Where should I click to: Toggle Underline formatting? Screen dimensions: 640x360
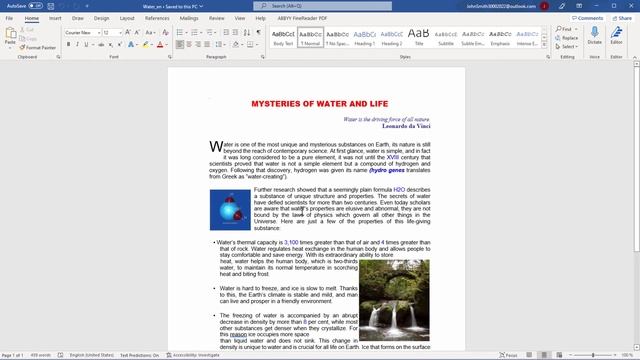point(86,44)
